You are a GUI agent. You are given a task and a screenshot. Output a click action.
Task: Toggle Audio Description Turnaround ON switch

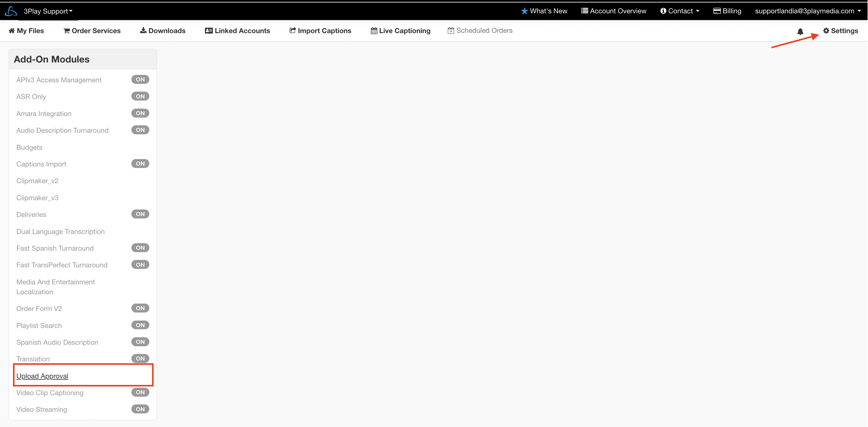coord(140,130)
